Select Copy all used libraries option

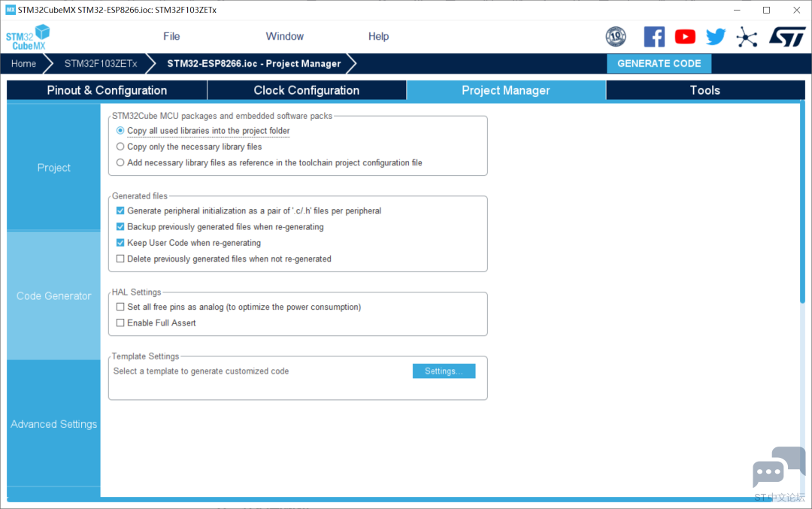click(120, 131)
